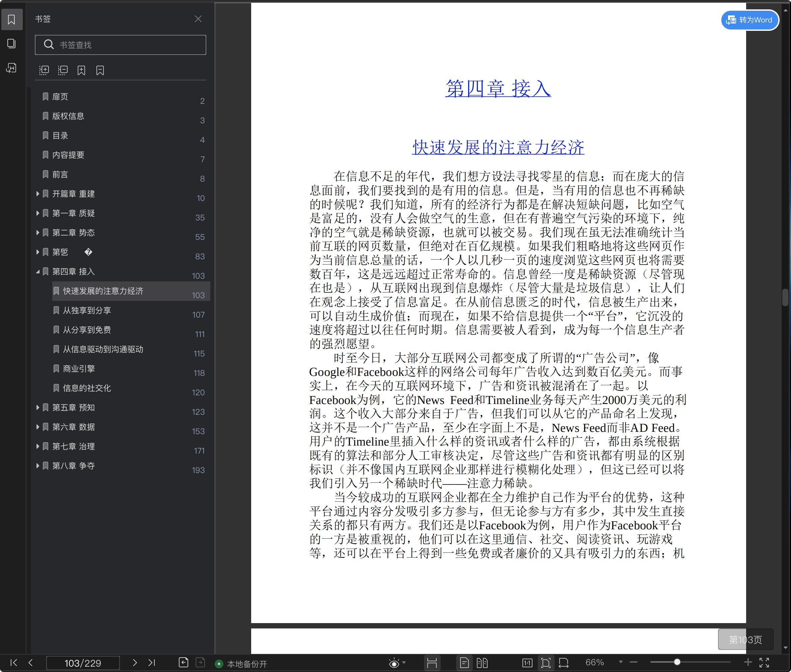Expand the 第六章 数据 bookmark

pyautogui.click(x=38, y=427)
